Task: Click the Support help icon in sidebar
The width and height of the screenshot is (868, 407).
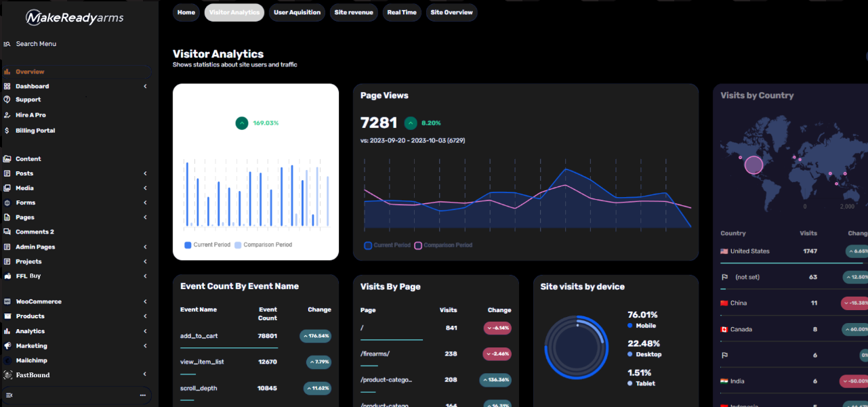Action: tap(7, 100)
